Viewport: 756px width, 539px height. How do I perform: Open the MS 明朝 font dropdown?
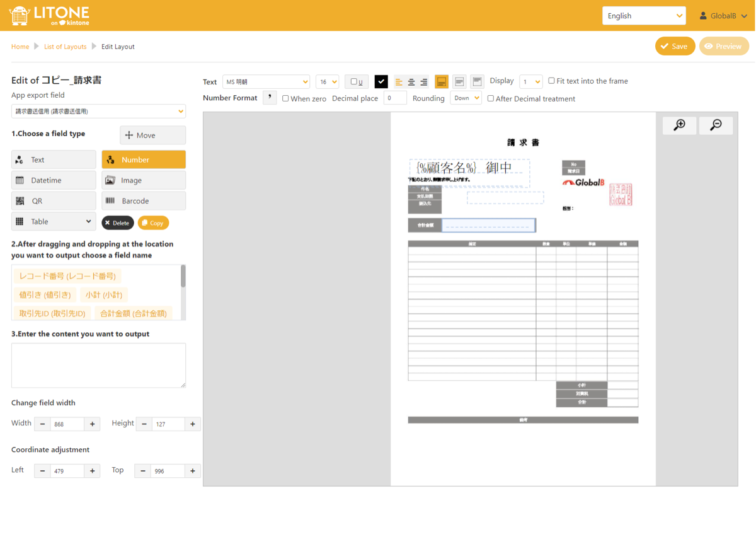coord(266,82)
